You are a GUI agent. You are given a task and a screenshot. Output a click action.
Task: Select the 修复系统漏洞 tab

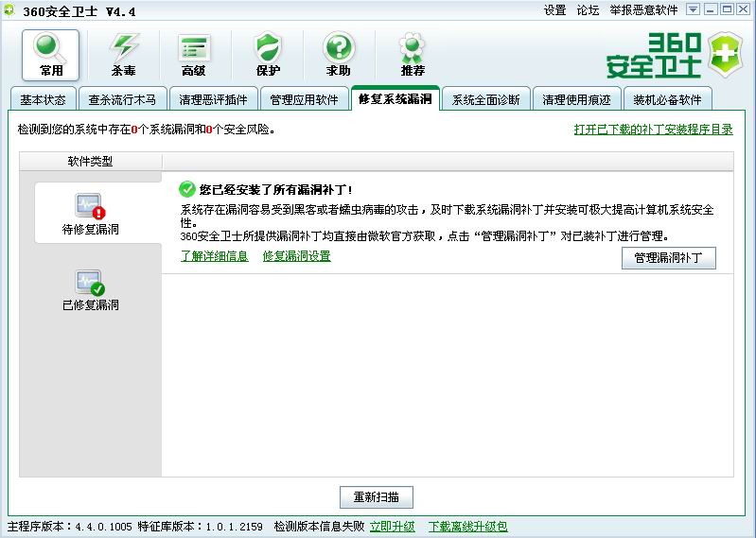(x=396, y=98)
